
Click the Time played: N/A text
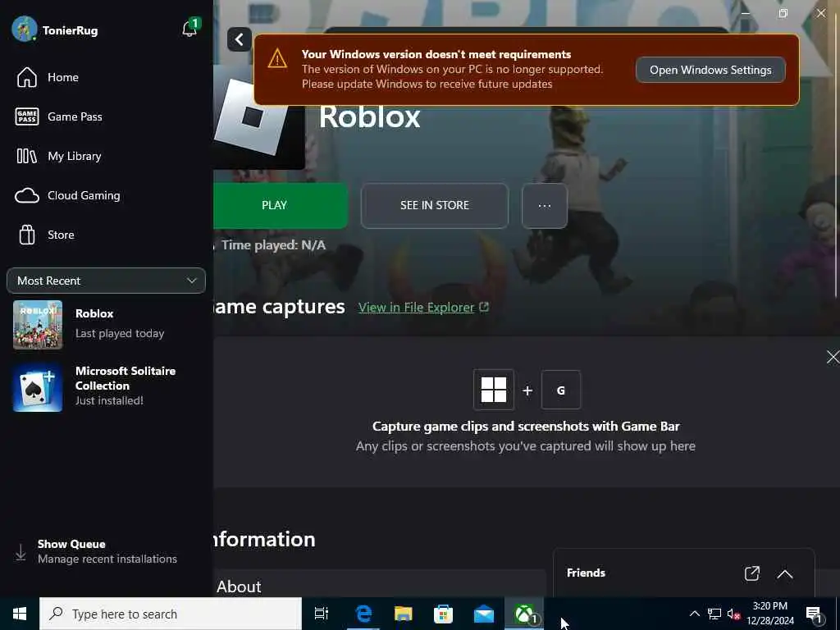pos(273,244)
